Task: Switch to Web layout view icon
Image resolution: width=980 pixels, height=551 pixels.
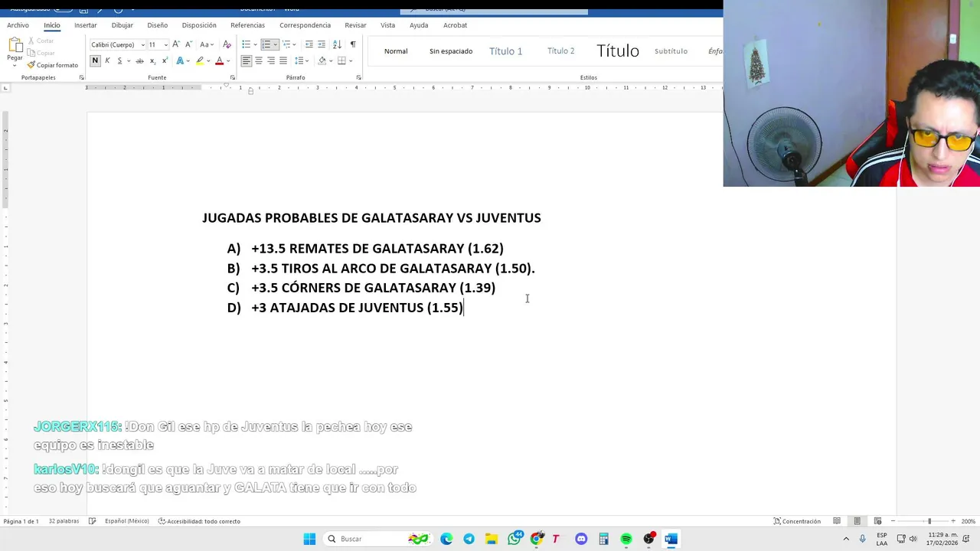Action: [x=877, y=521]
